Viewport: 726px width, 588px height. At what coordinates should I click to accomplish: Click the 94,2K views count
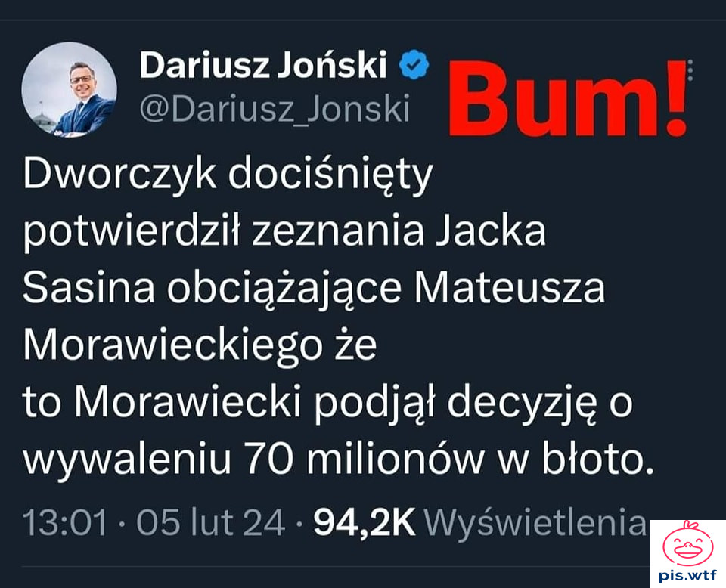[365, 523]
